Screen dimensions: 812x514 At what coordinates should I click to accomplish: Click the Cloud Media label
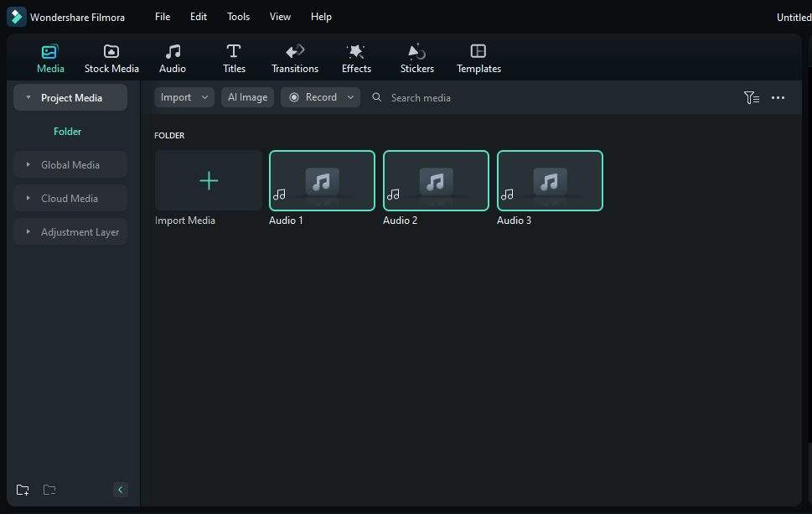coord(70,199)
